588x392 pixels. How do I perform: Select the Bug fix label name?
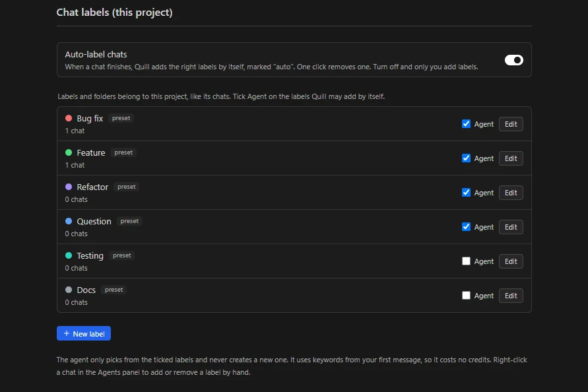click(90, 119)
